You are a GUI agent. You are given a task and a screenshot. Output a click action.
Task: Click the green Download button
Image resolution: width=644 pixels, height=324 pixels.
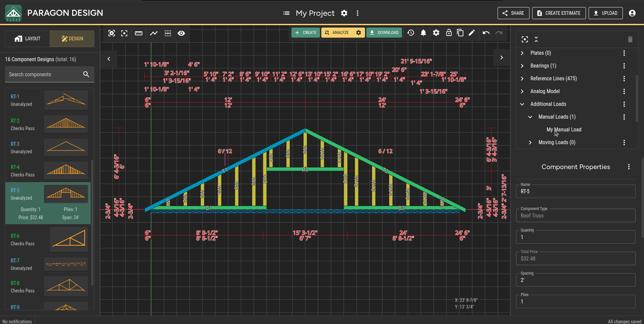coord(384,33)
